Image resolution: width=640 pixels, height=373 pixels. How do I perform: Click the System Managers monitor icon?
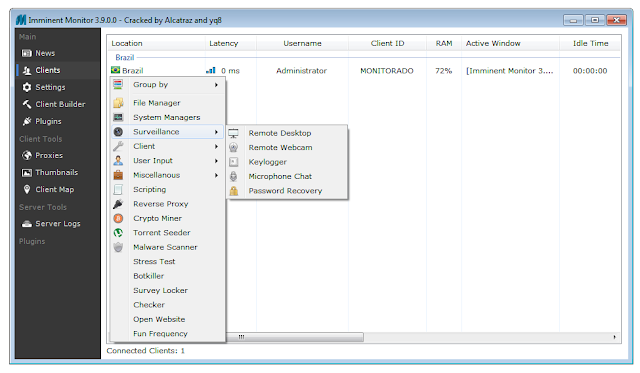(118, 118)
